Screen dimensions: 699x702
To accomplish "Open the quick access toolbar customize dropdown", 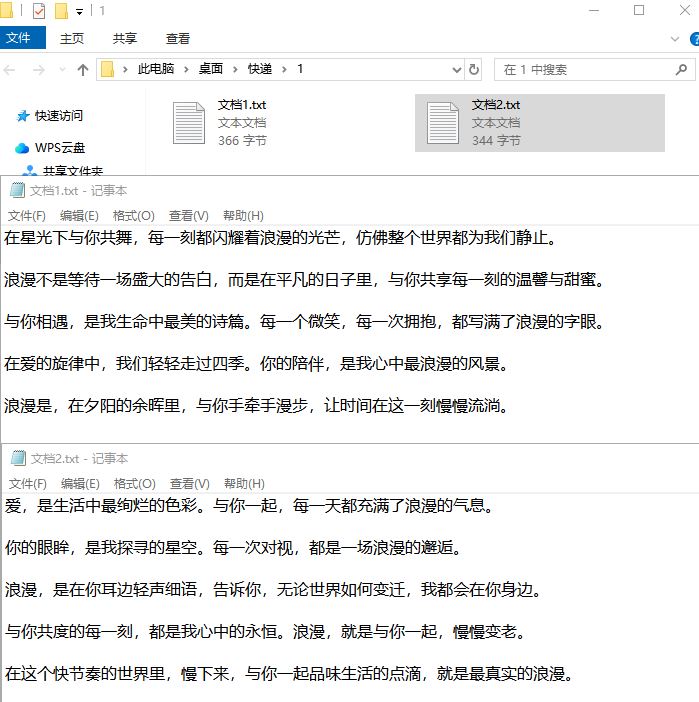I will click(x=79, y=12).
